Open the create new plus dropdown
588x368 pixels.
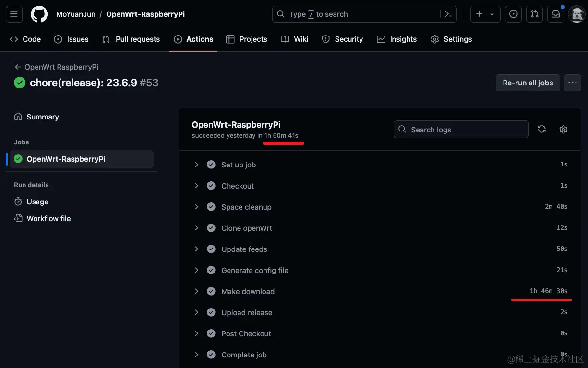(485, 14)
